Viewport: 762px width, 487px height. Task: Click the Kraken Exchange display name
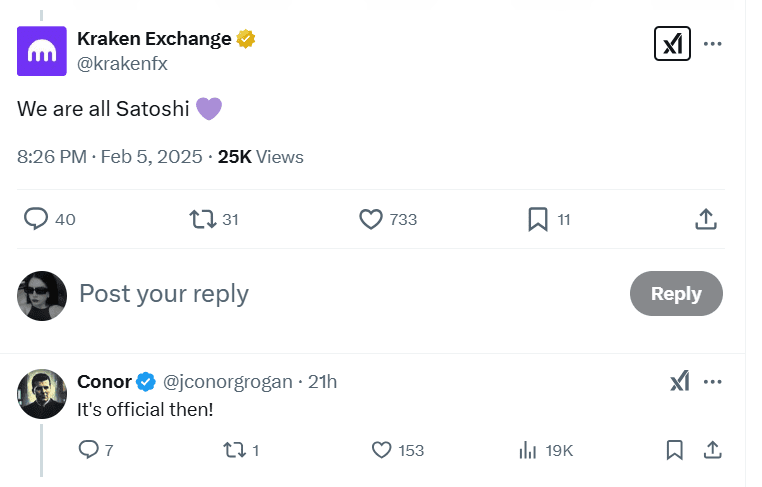point(155,39)
